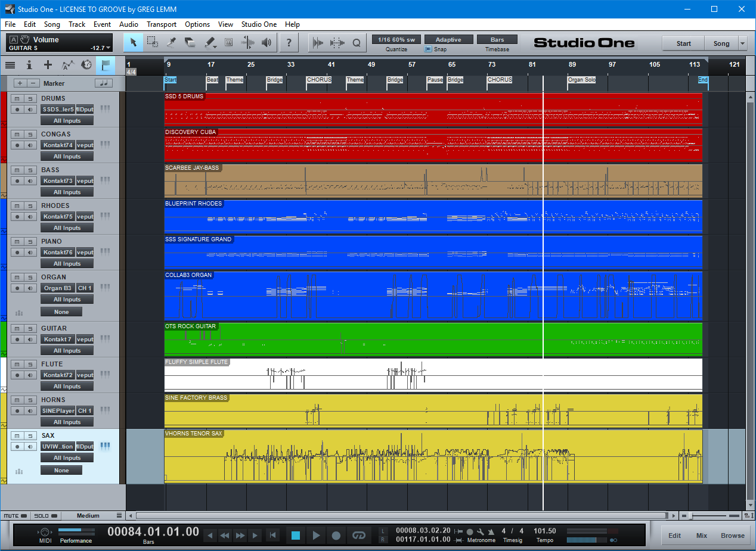
Task: Add a marker with the plus button
Action: tap(20, 83)
